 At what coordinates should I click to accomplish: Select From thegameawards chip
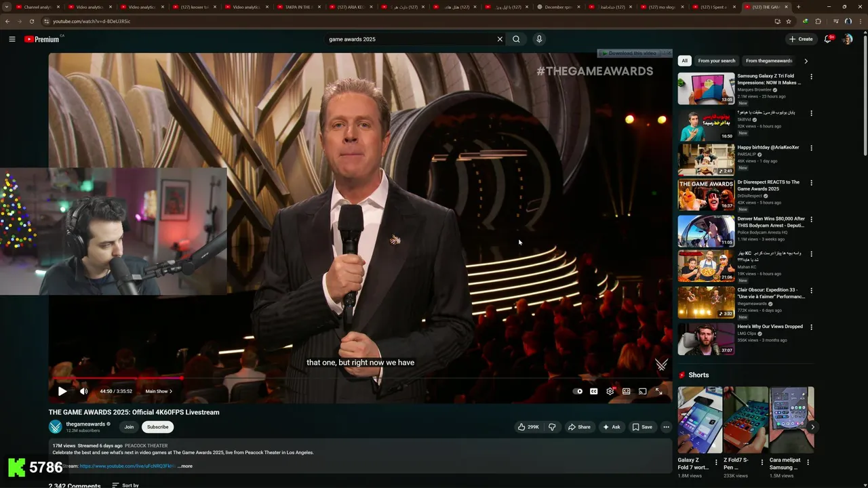[x=769, y=61]
